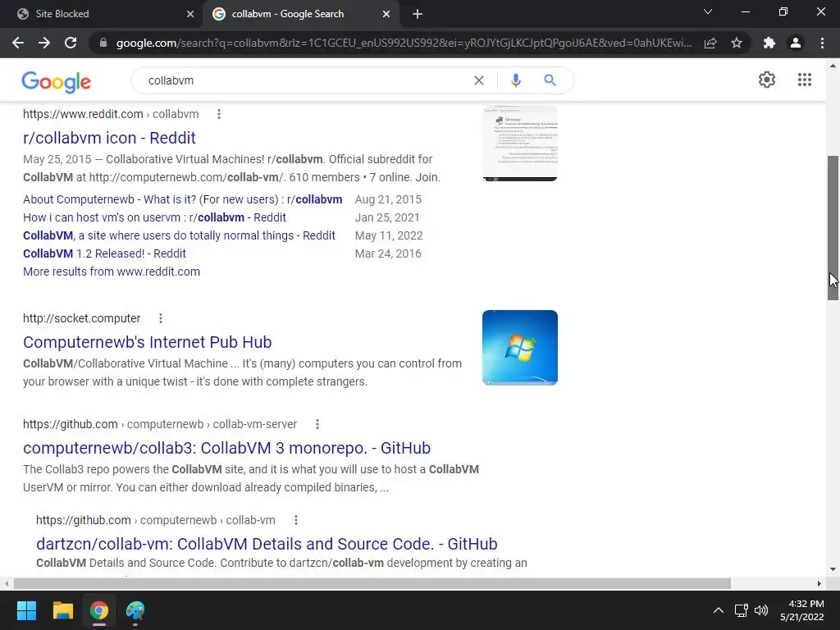Open options for reddit.com result
840x630 pixels.
coord(218,114)
